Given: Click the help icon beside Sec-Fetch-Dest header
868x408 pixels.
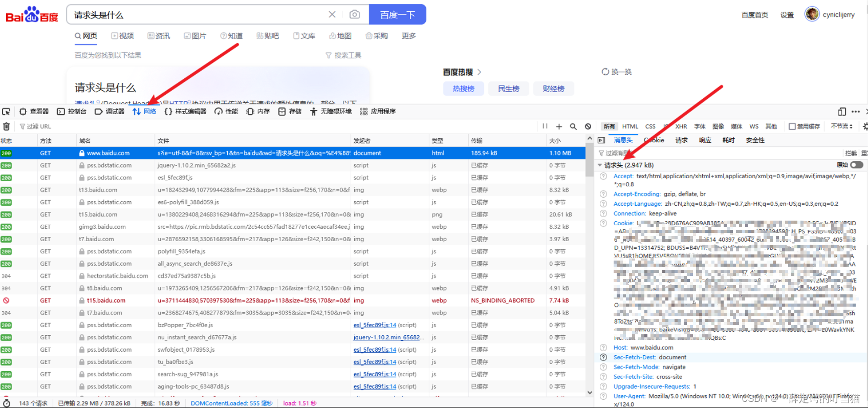Looking at the screenshot, I should click(603, 357).
